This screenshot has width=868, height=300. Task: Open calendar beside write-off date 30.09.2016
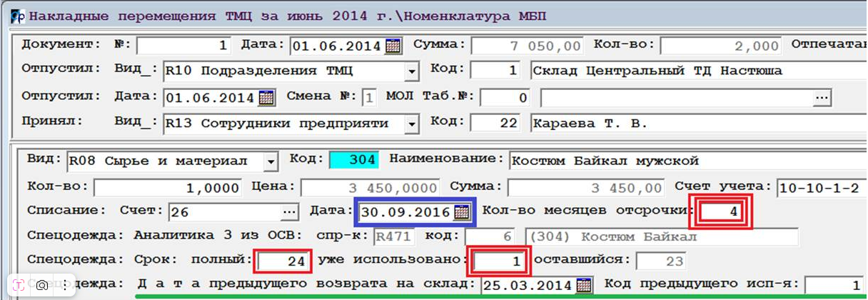(462, 212)
